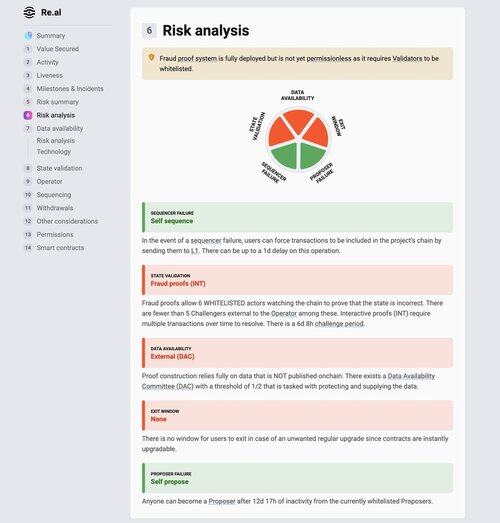Click the red State Validation pie slice
This screenshot has height=523, width=500.
281,132
